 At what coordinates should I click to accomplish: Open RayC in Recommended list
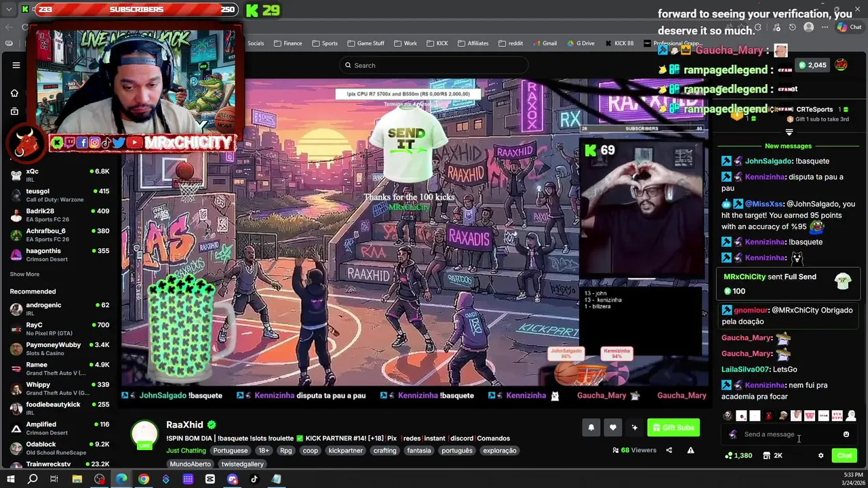(x=59, y=329)
